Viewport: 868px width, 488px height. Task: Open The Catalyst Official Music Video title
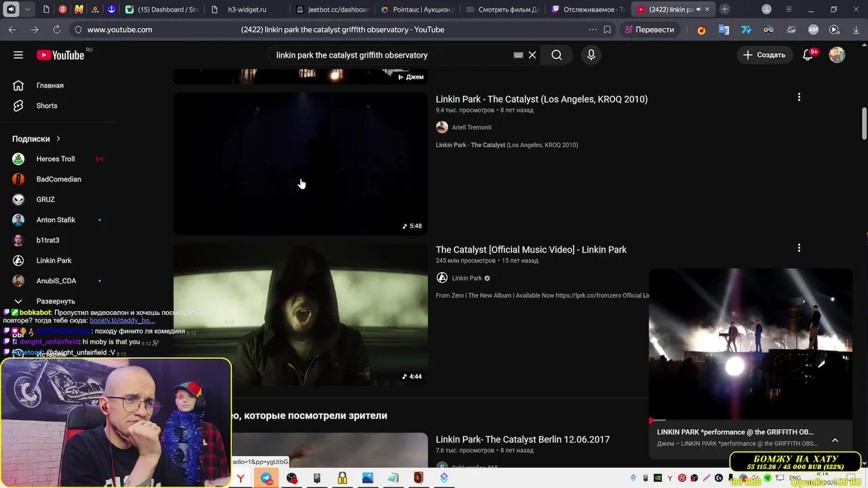531,249
